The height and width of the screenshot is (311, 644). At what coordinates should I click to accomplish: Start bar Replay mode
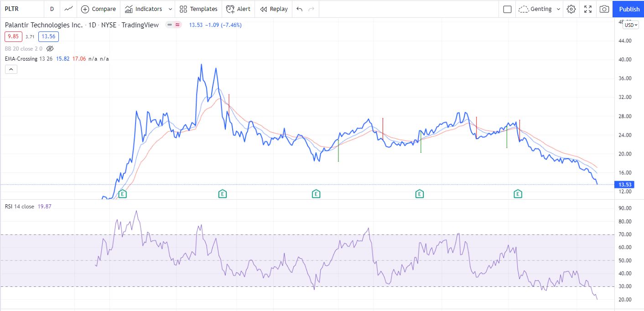[274, 9]
